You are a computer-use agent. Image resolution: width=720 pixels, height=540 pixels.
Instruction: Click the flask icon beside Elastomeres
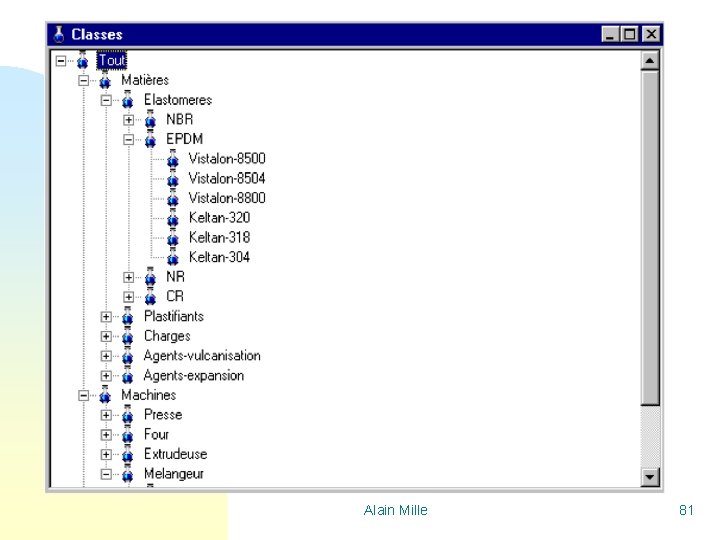(x=128, y=100)
